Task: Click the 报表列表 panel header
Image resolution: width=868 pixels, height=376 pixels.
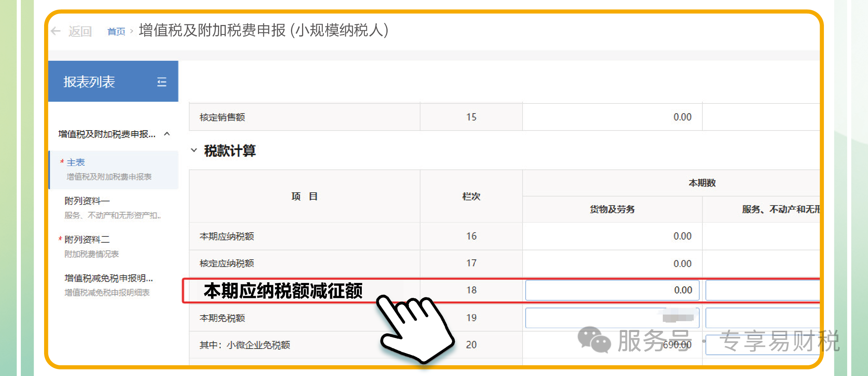Action: coord(89,82)
